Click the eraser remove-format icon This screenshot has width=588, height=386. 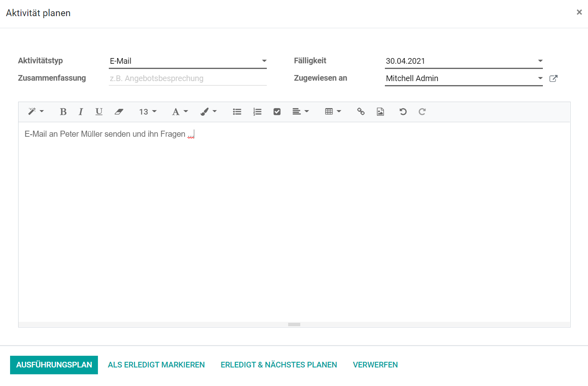point(118,112)
